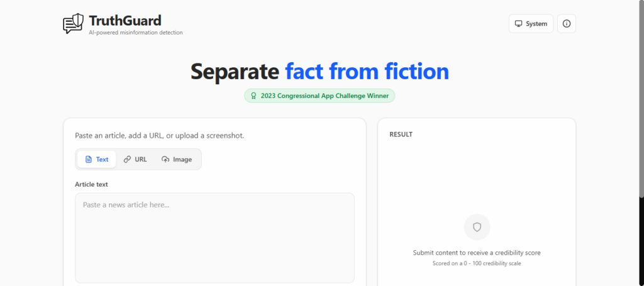The image size is (644, 286).
Task: Click the TruthGuard title text
Action: click(x=125, y=21)
